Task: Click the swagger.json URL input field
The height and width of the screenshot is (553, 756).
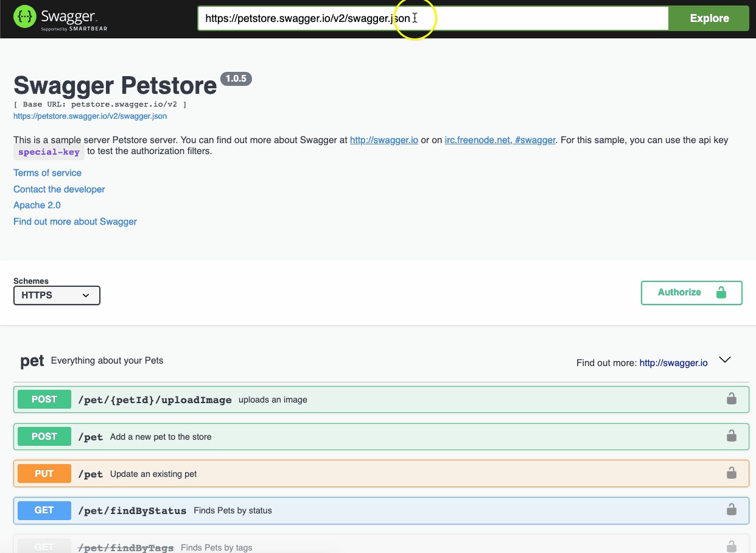Action: (432, 18)
